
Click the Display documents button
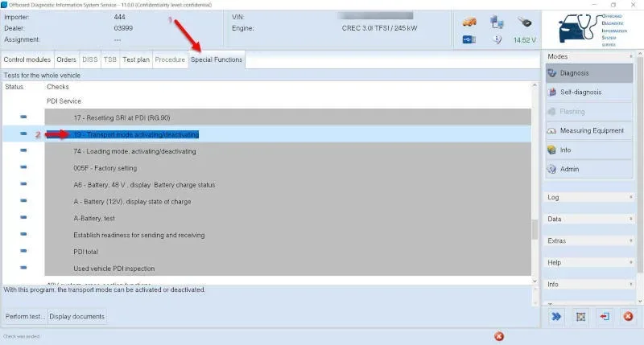tap(76, 316)
